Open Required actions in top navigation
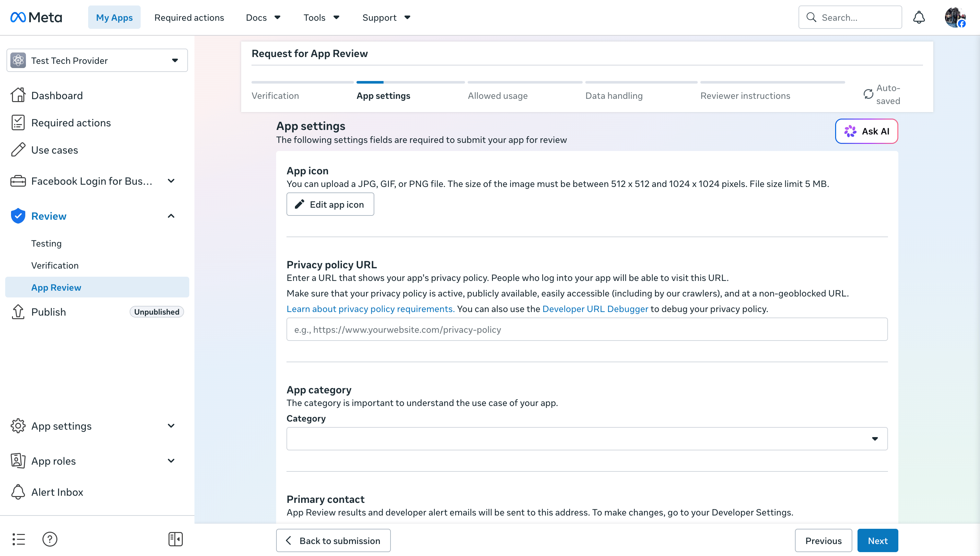This screenshot has width=980, height=556. (189, 17)
